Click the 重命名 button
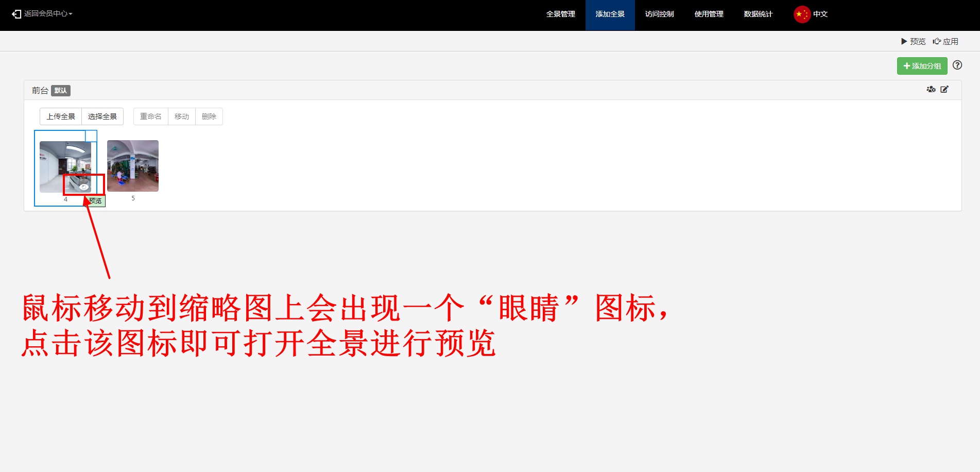980x472 pixels. point(151,116)
